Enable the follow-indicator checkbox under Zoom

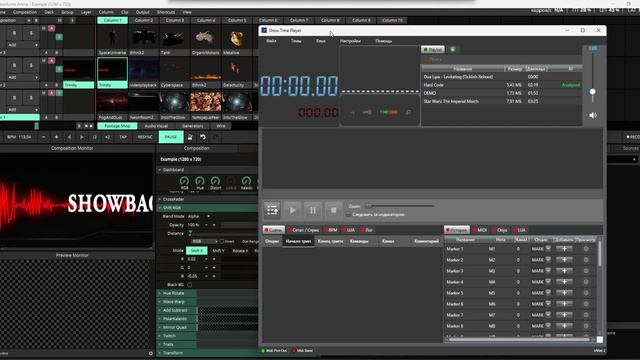pos(348,214)
